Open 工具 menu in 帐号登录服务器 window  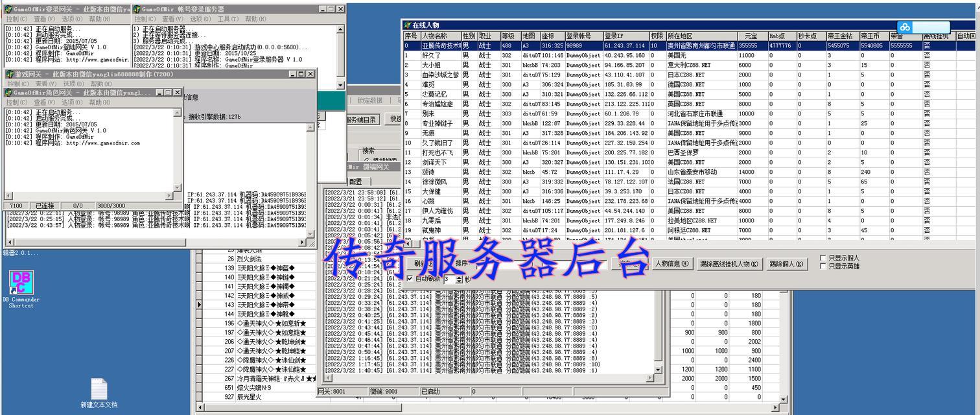pos(228,19)
